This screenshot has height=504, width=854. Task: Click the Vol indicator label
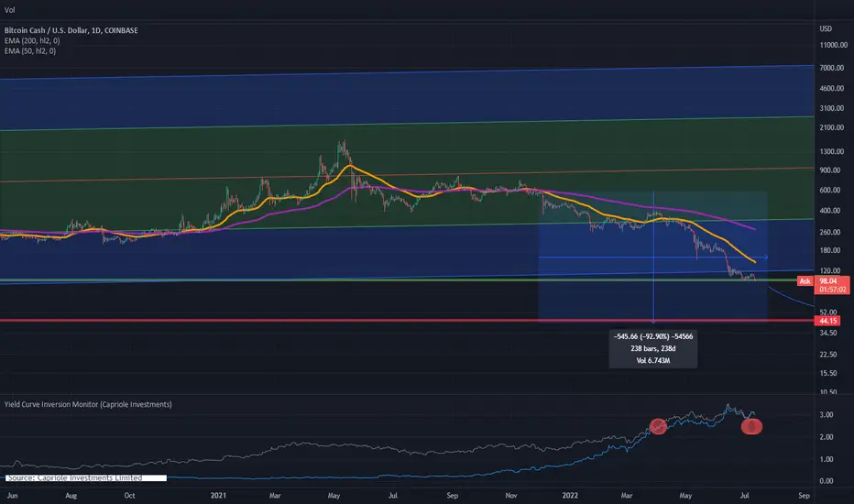click(x=10, y=10)
